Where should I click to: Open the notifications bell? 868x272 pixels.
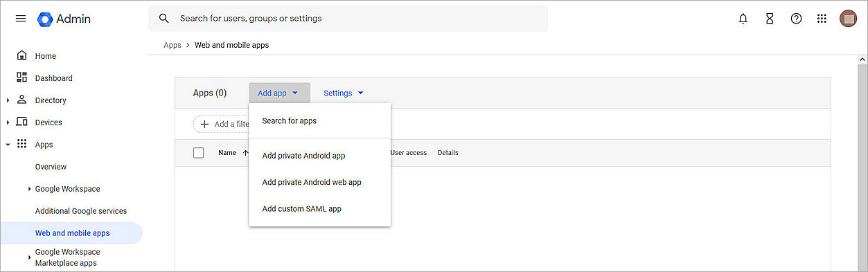[x=743, y=19]
